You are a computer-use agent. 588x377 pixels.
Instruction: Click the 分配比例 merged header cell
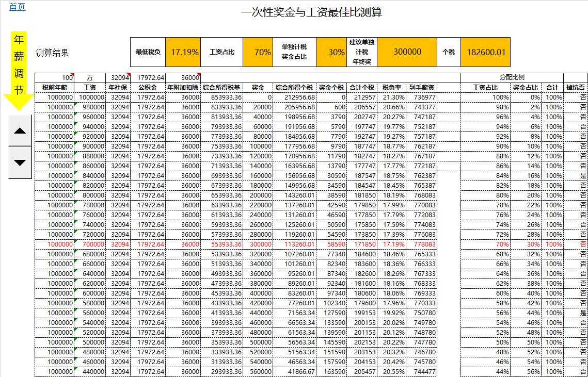(x=512, y=78)
